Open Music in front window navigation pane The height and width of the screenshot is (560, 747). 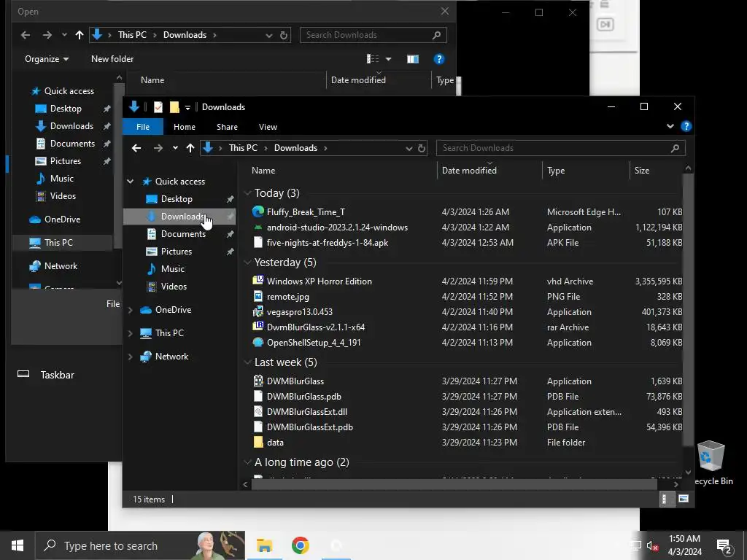click(172, 269)
